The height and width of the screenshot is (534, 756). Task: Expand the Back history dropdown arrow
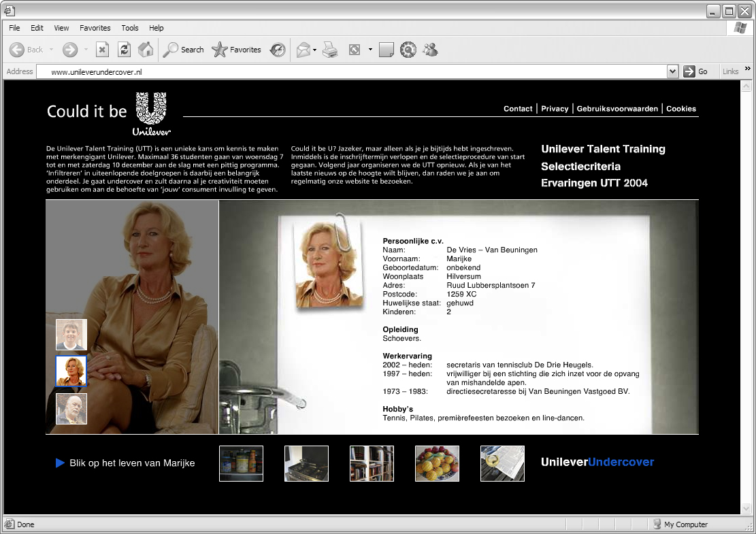point(51,50)
